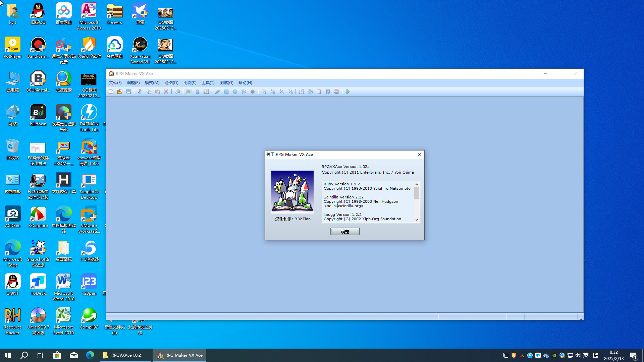Click the Cut scissors toolbar icon

(x=140, y=92)
